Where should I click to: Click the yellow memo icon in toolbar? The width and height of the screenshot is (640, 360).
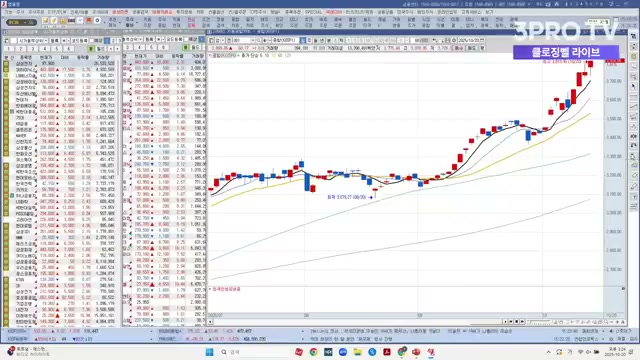point(45,20)
